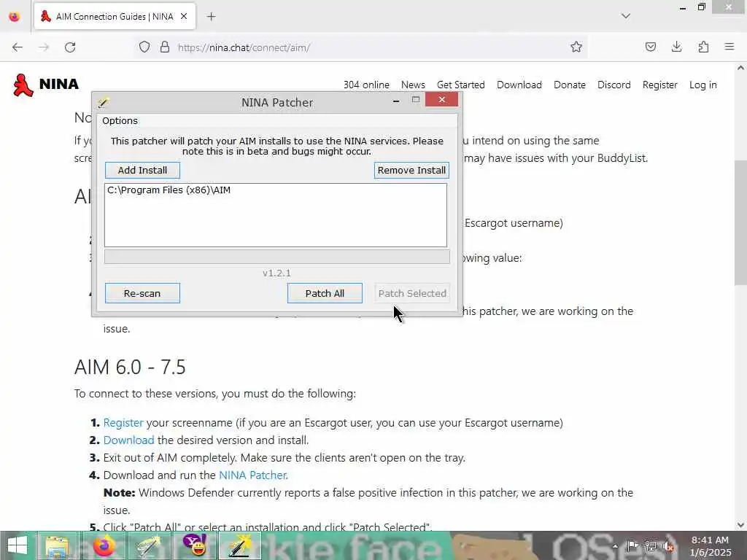Click the wand taskbar icon beside Firefox
The height and width of the screenshot is (560, 747).
pos(149,546)
